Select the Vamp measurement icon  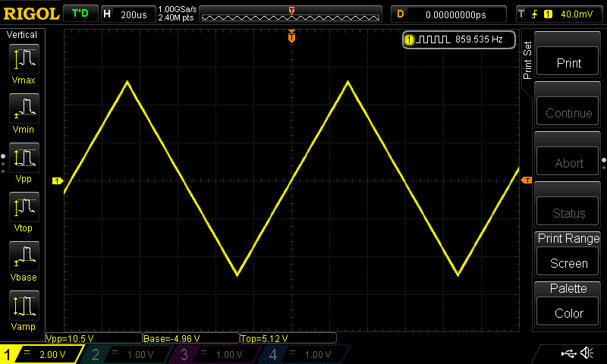24,306
